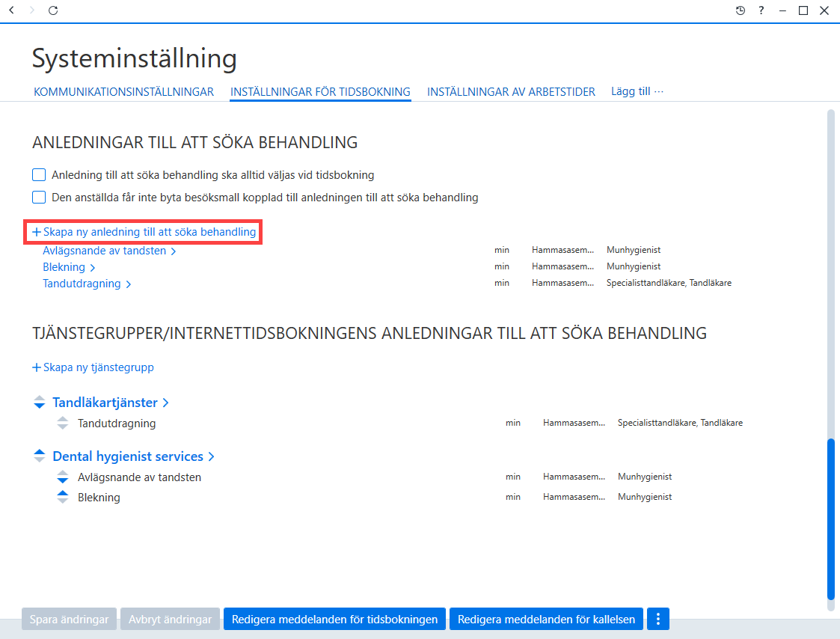Click 'Specialisttandläkare, Tandläkare' in top list
840x639 pixels.
point(669,283)
